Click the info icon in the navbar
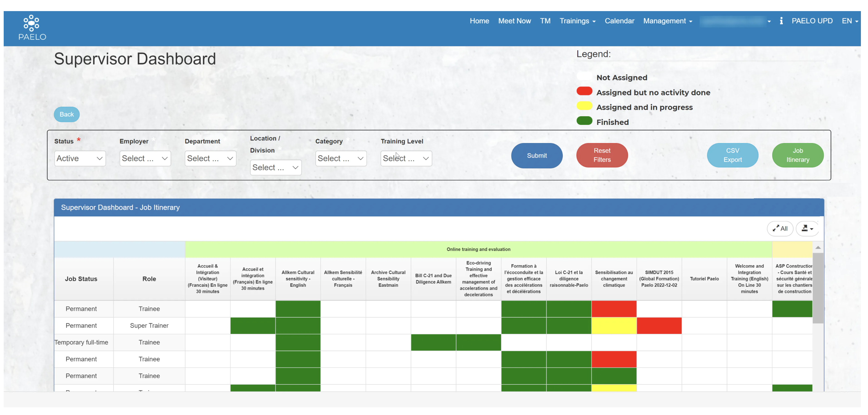The image size is (868, 415). 781,21
